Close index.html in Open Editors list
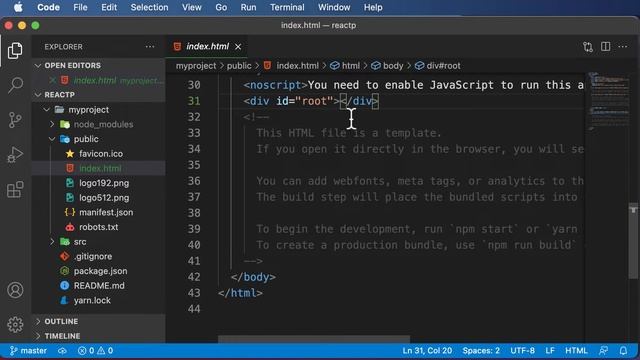The height and width of the screenshot is (360, 640). [x=52, y=80]
